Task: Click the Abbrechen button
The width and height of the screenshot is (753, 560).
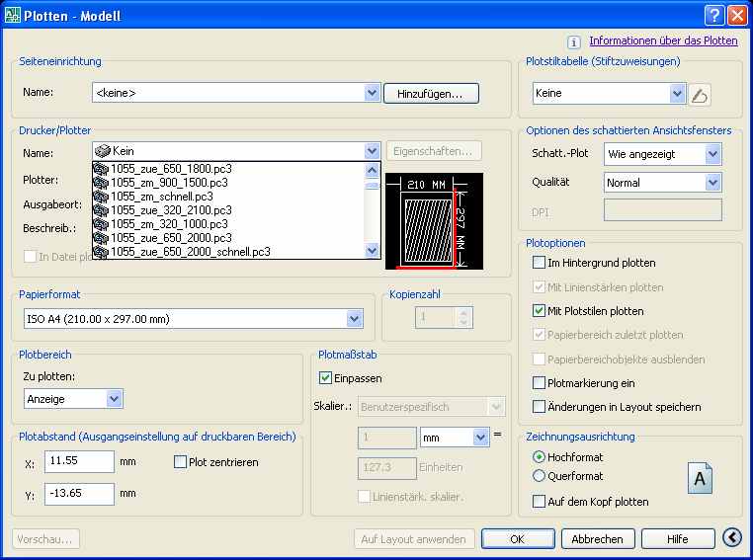Action: click(x=598, y=539)
